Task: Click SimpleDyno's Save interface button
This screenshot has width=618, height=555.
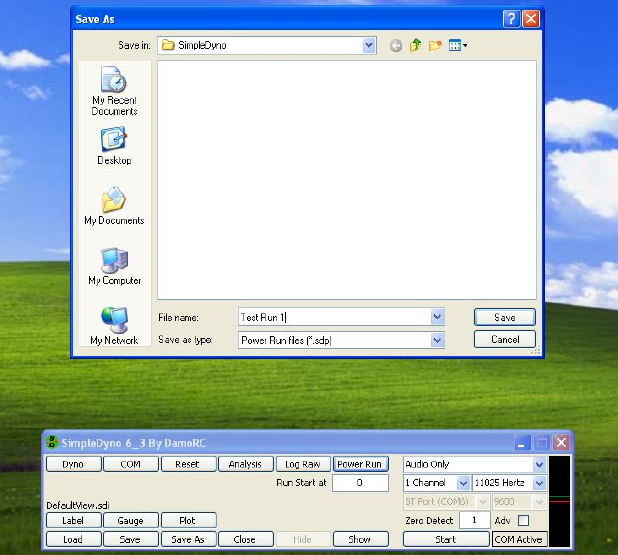Action: [x=131, y=539]
